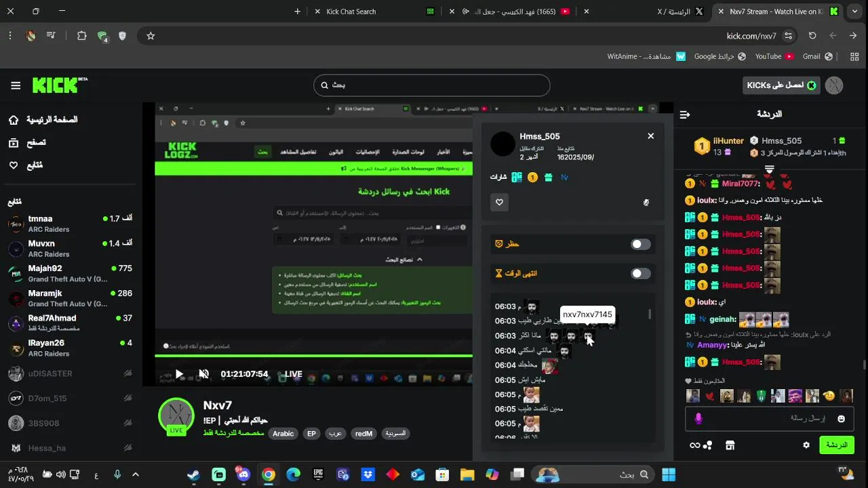Open the redM tag
This screenshot has width=868, height=488.
(363, 434)
